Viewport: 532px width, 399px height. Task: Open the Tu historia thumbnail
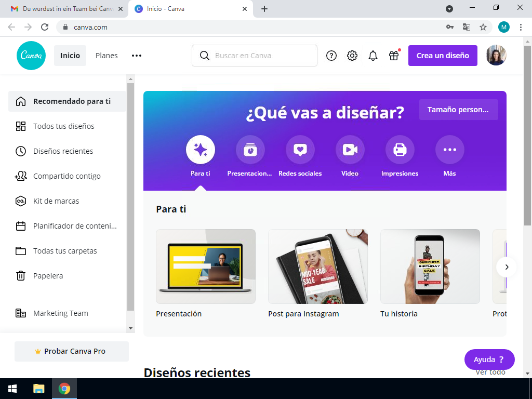[x=430, y=267]
